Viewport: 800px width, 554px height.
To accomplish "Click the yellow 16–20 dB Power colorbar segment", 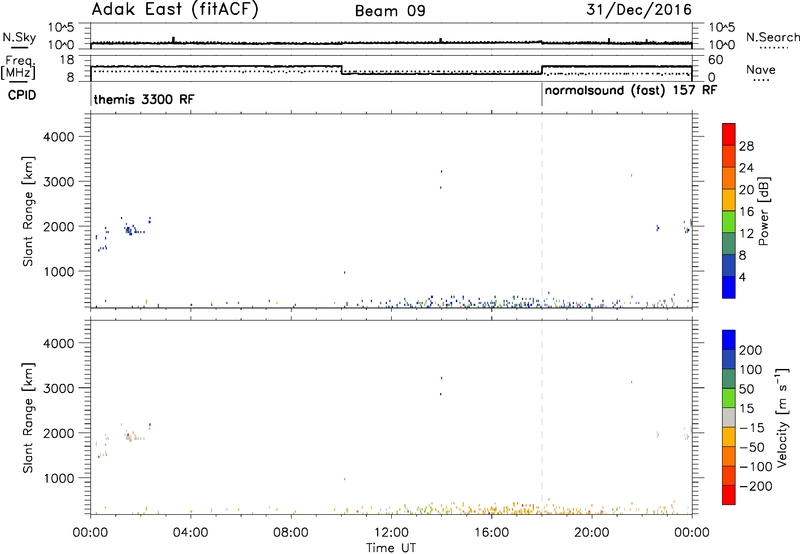I will (729, 199).
